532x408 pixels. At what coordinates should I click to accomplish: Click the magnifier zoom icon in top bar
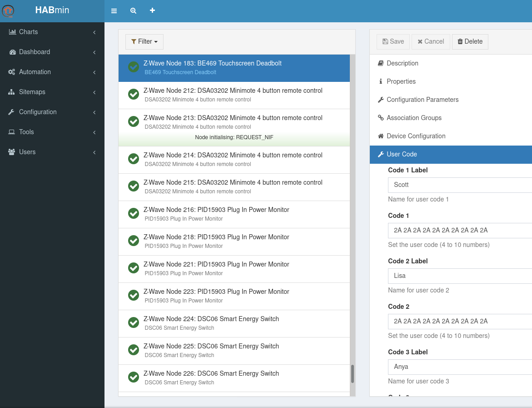(133, 11)
